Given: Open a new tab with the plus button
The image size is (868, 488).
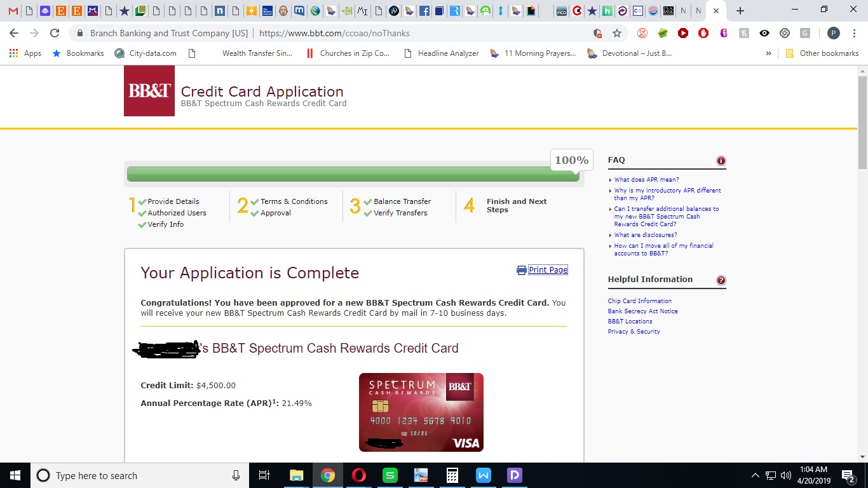Looking at the screenshot, I should click(740, 11).
